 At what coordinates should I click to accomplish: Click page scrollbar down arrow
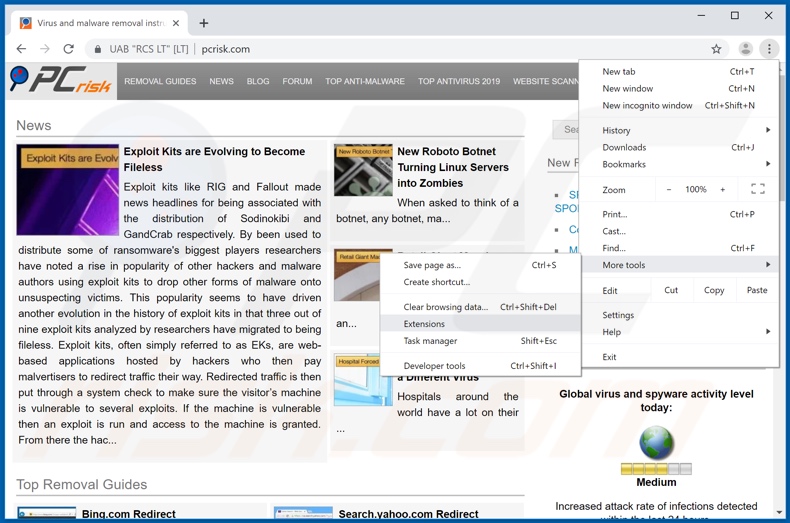779,513
